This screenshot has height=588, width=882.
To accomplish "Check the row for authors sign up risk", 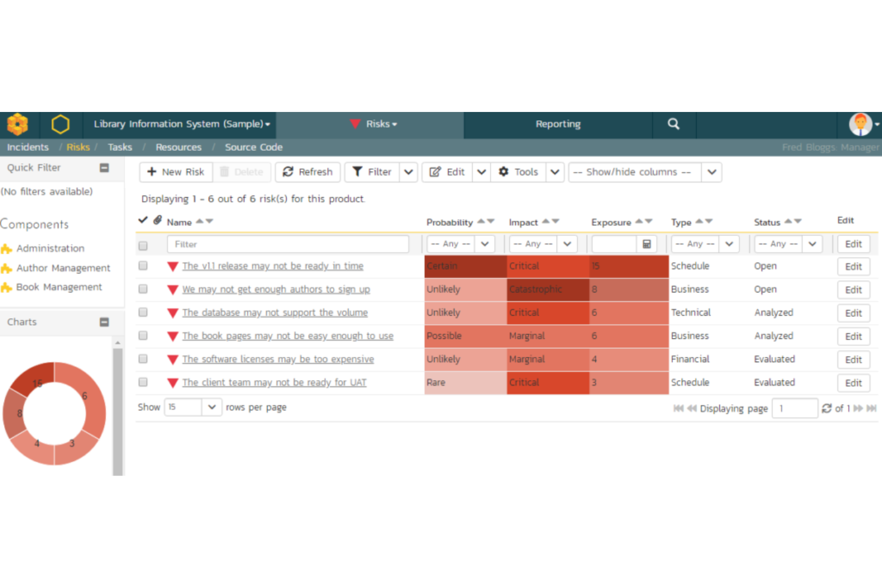I will [x=142, y=289].
